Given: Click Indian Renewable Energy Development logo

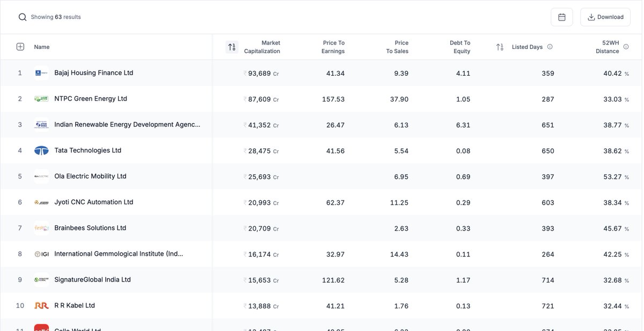Looking at the screenshot, I should [x=41, y=125].
